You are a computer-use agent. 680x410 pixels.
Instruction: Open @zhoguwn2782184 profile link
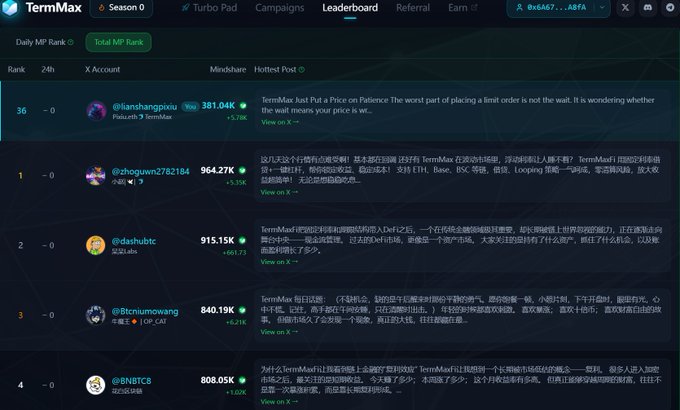150,171
